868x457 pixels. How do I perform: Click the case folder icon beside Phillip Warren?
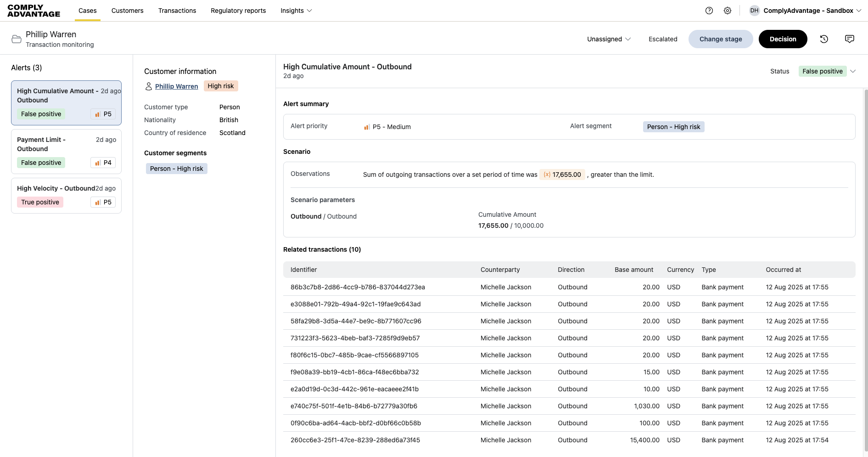[x=17, y=39]
